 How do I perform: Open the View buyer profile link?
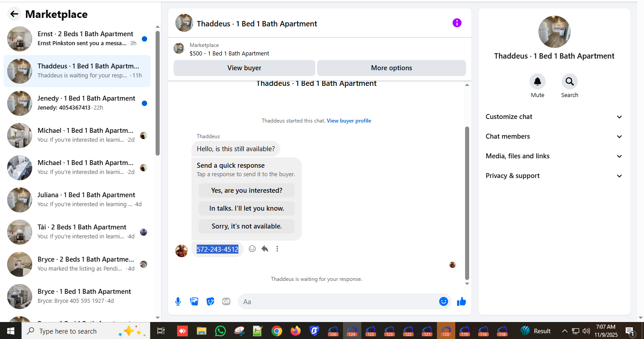tap(349, 121)
